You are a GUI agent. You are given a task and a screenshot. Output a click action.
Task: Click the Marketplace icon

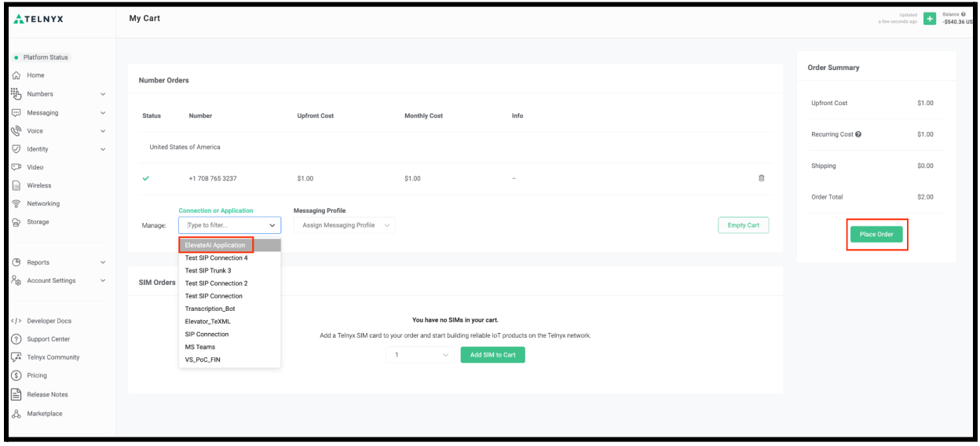click(x=16, y=413)
